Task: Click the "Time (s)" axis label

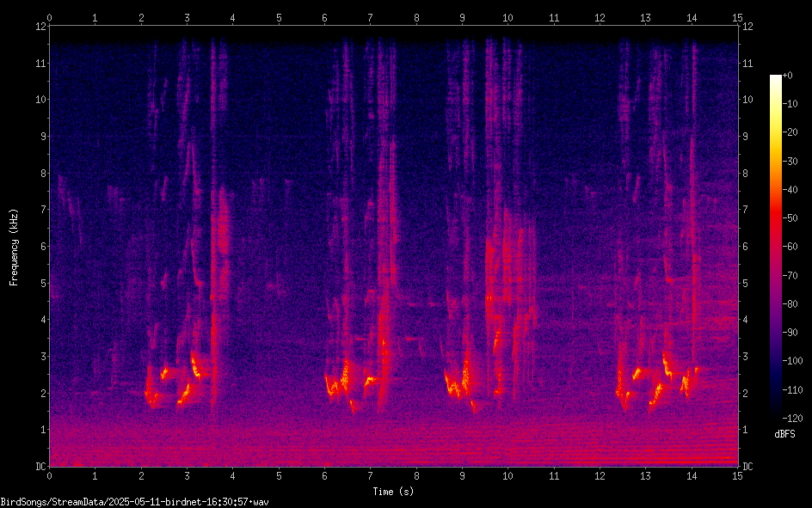Action: 393,492
